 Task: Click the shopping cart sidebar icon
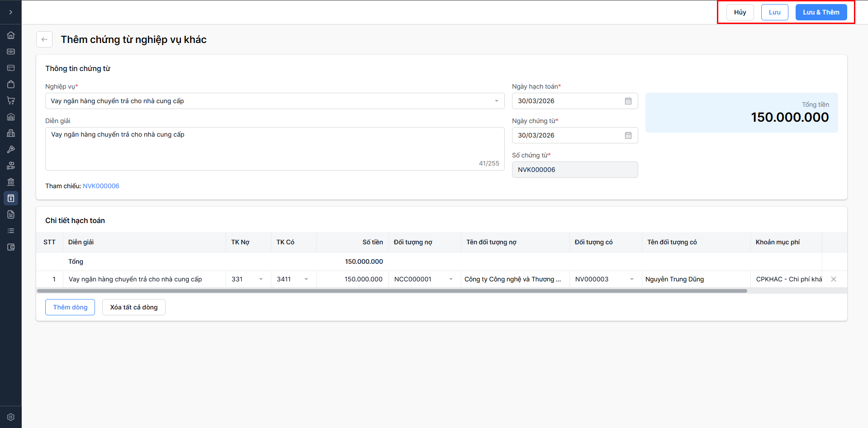click(11, 100)
